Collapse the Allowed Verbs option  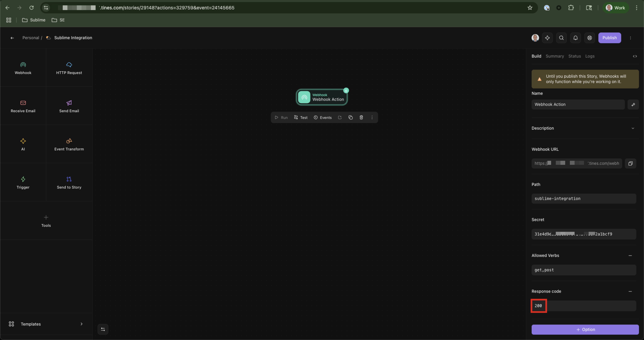(x=630, y=256)
